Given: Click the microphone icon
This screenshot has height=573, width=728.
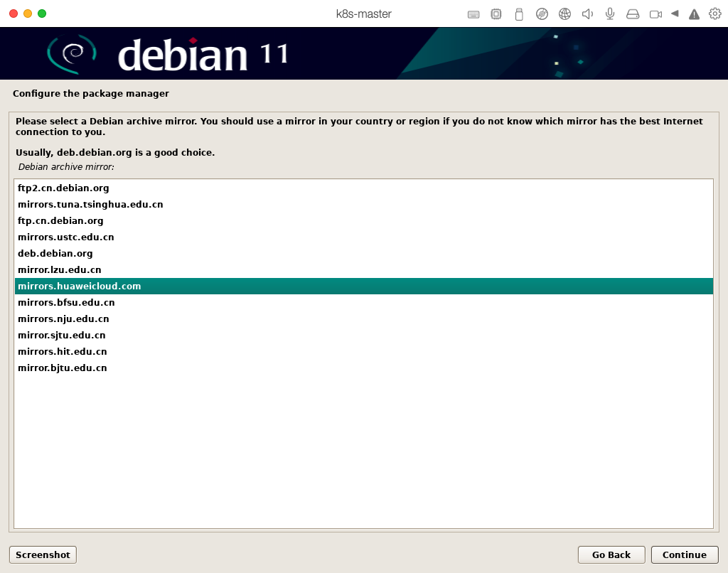Looking at the screenshot, I should point(610,14).
